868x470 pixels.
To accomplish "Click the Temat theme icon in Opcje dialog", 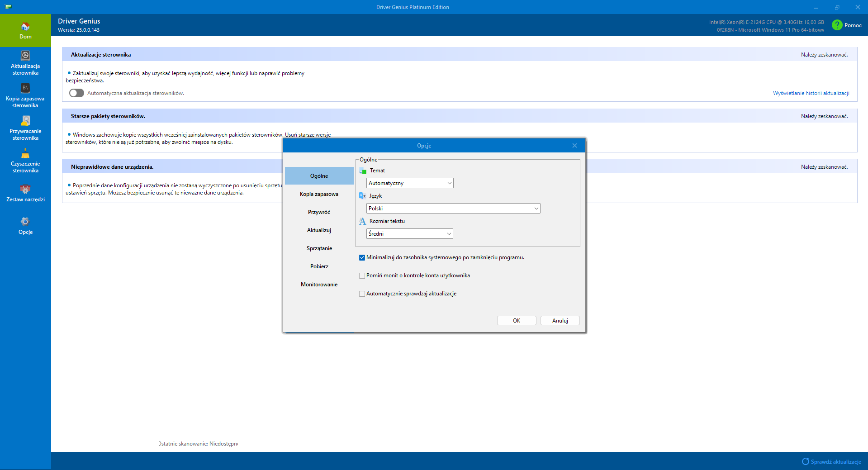I will tap(363, 171).
